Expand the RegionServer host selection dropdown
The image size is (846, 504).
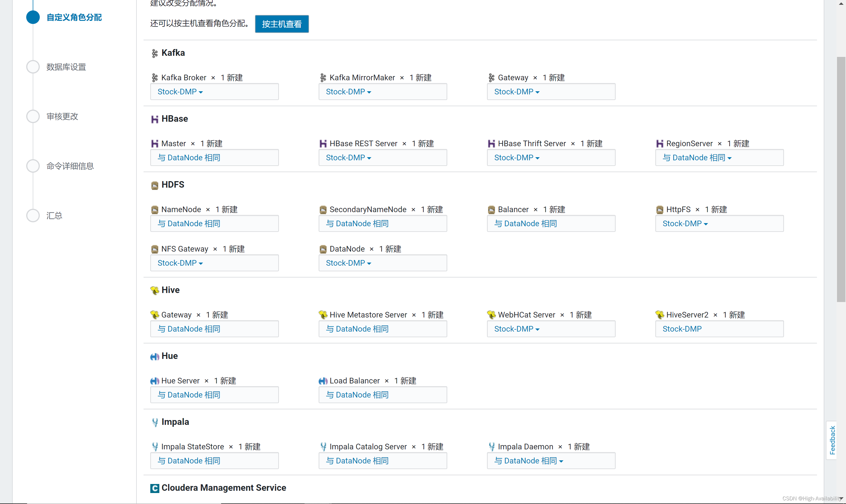point(697,157)
